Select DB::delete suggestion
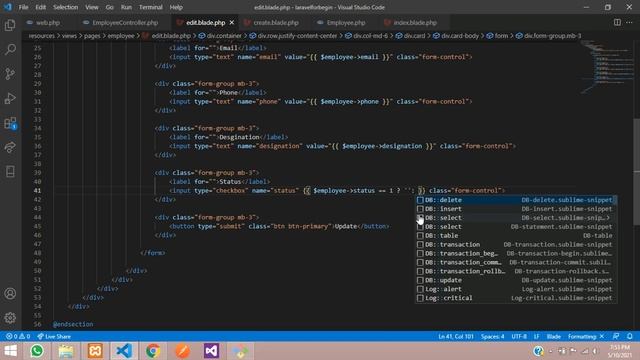 pyautogui.click(x=516, y=200)
